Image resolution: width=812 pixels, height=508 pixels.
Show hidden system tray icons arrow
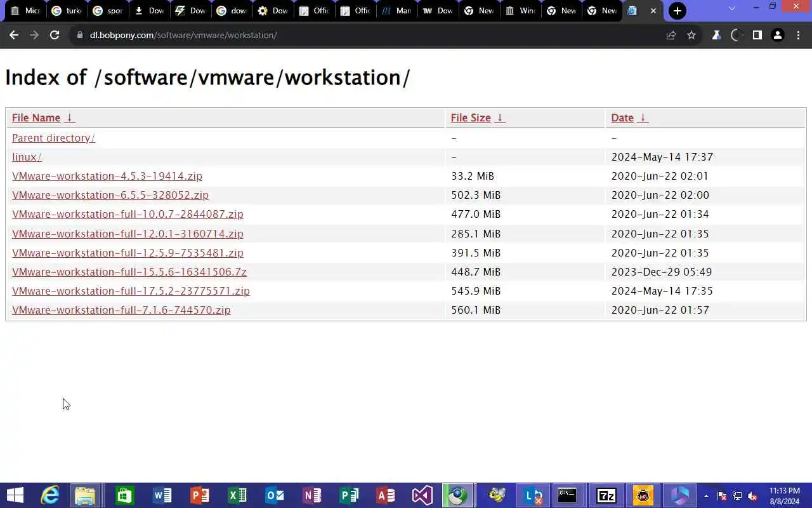(x=706, y=496)
